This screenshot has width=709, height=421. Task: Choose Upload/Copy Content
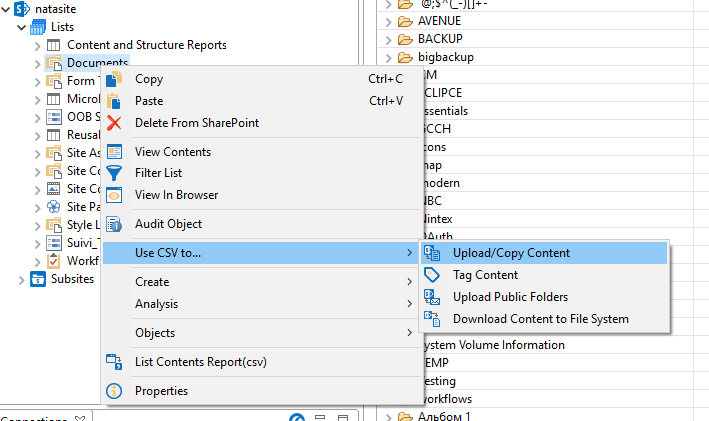tap(544, 253)
